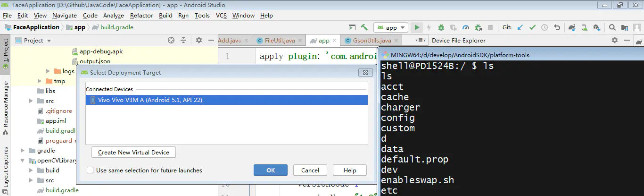The height and width of the screenshot is (196, 644).
Task: Click the scroll-from-source target icon in Project panel
Action: click(x=171, y=41)
